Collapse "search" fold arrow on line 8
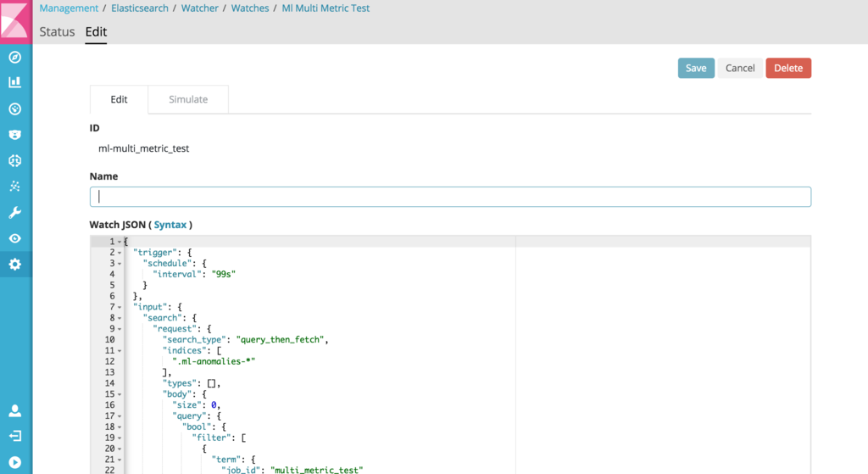Image resolution: width=868 pixels, height=474 pixels. click(x=120, y=318)
